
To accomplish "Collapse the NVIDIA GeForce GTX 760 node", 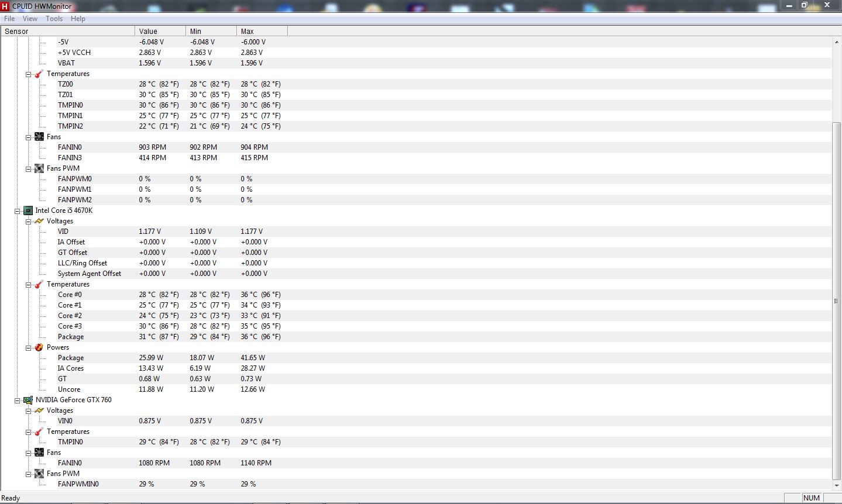I will coord(17,401).
